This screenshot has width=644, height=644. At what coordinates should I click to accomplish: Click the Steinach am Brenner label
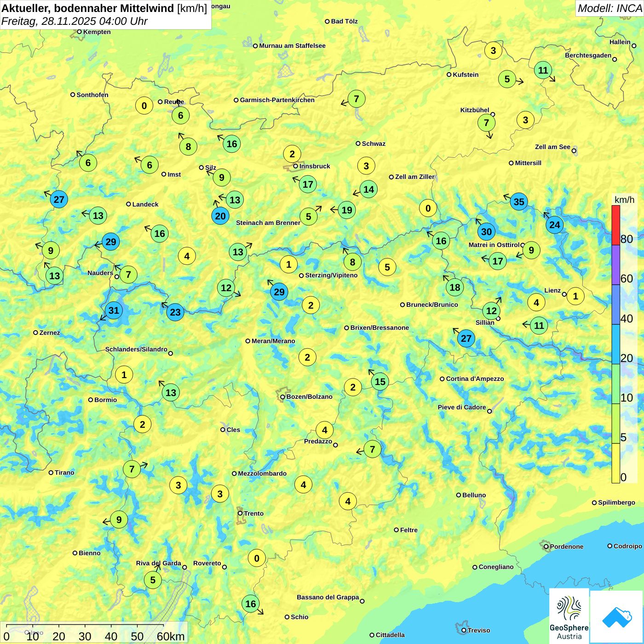coord(268,223)
